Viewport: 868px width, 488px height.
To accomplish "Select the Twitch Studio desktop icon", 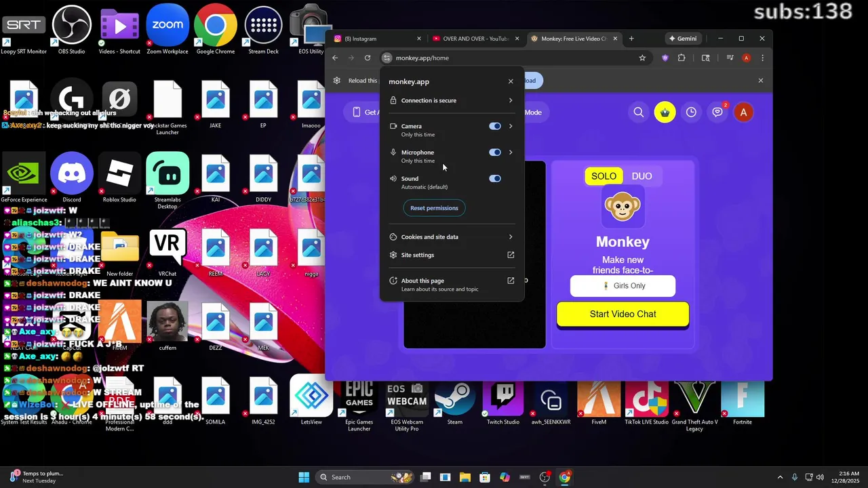I will (502, 401).
